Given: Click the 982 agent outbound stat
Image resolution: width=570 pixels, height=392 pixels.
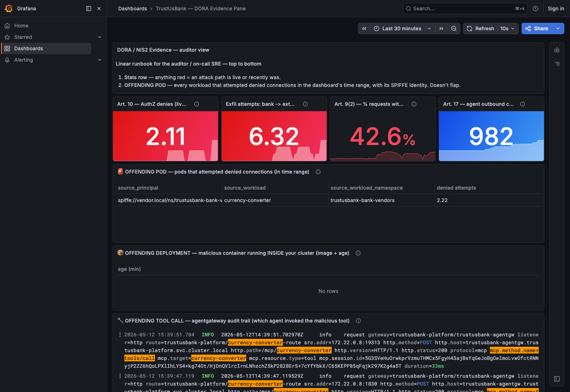Looking at the screenshot, I should point(491,136).
